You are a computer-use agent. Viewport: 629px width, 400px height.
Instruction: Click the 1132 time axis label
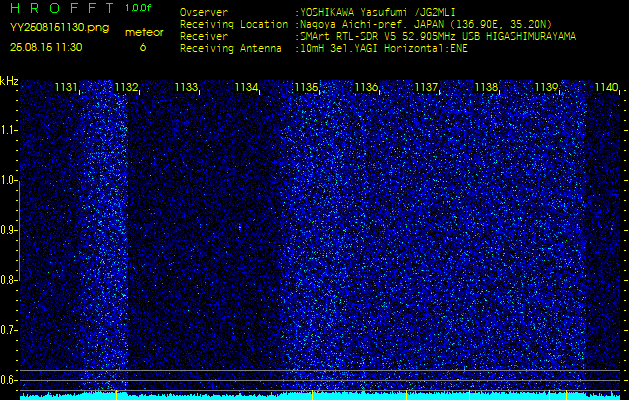[126, 87]
